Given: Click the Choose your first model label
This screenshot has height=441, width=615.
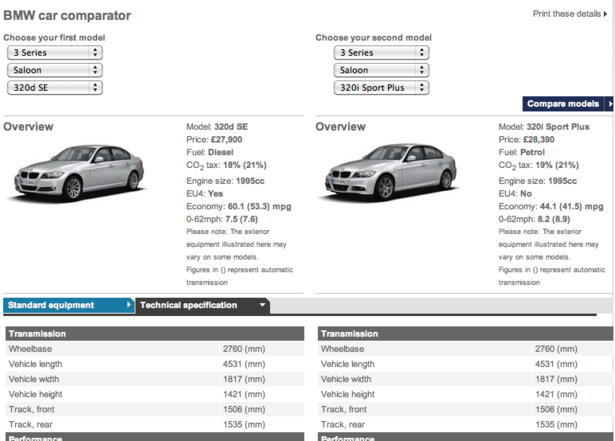Looking at the screenshot, I should point(54,38).
